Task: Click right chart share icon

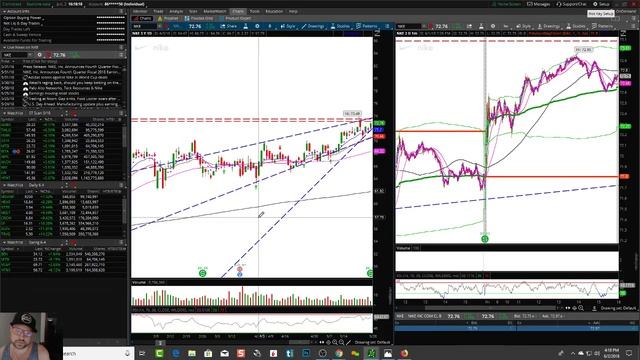Action: point(469,26)
